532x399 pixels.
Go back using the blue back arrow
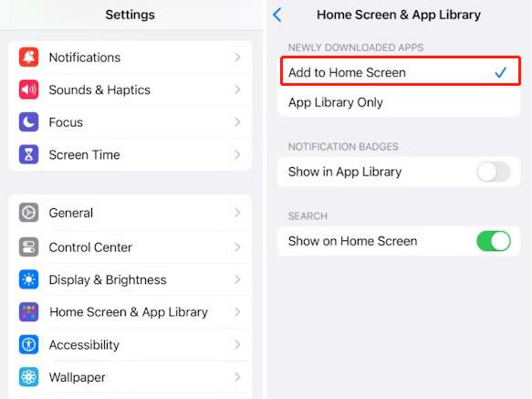point(277,15)
